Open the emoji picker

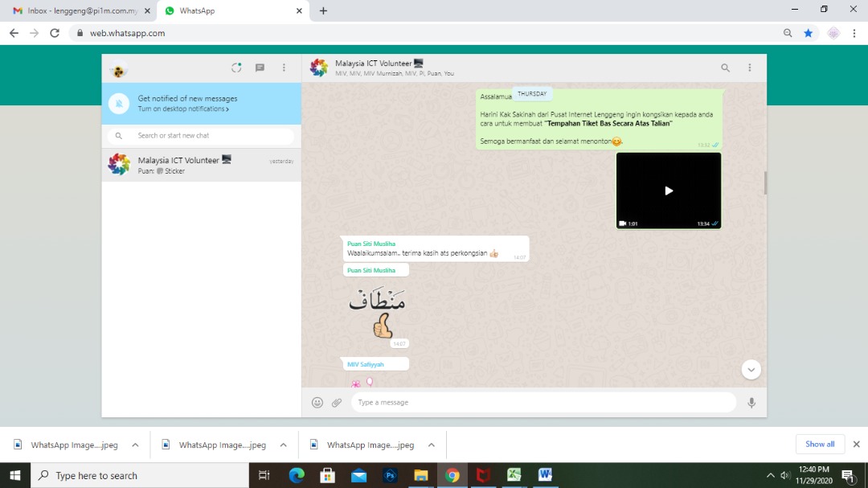coord(317,403)
